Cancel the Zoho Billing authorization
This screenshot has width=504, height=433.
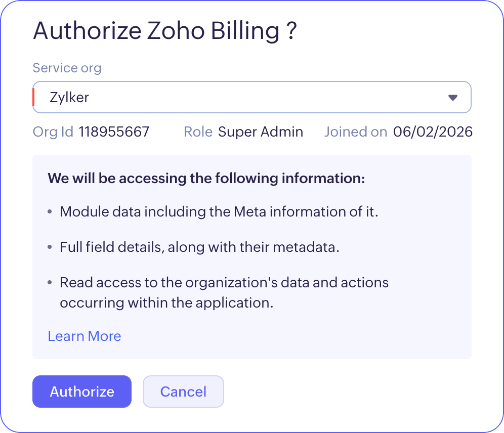point(183,392)
